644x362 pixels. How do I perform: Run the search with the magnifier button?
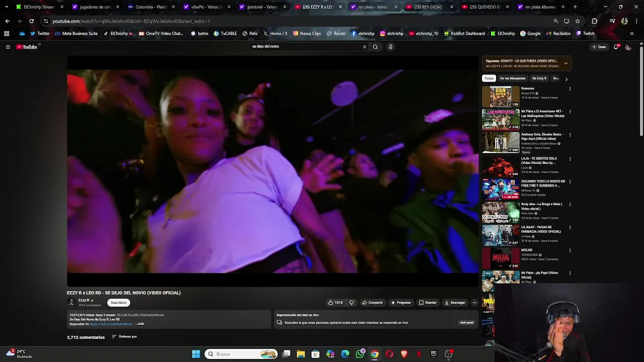[x=375, y=47]
